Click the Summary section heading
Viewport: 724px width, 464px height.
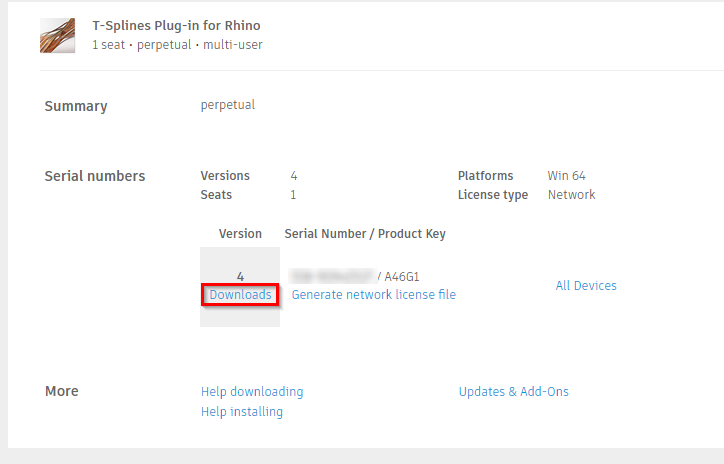click(76, 106)
